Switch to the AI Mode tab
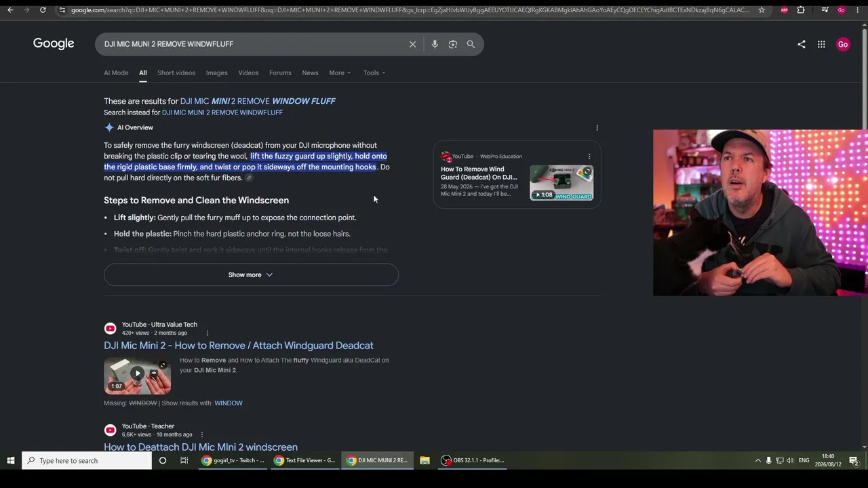 (x=116, y=73)
